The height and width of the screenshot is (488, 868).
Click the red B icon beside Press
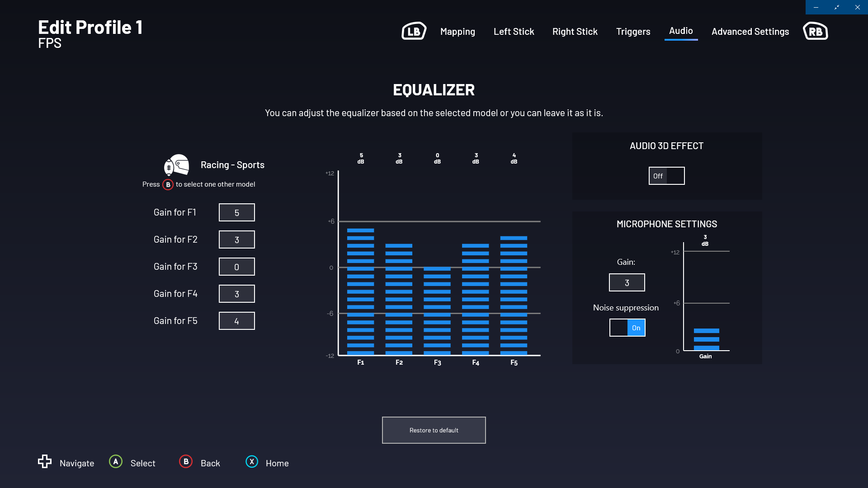(168, 184)
